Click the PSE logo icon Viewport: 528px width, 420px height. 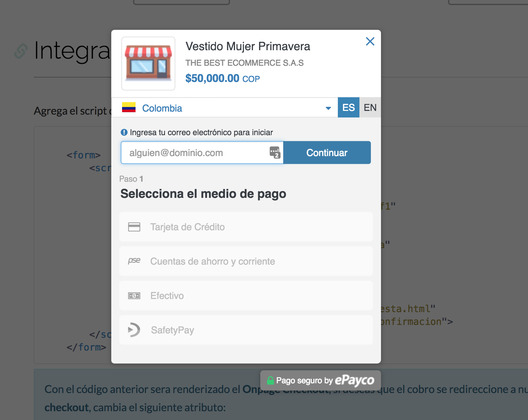click(x=134, y=261)
